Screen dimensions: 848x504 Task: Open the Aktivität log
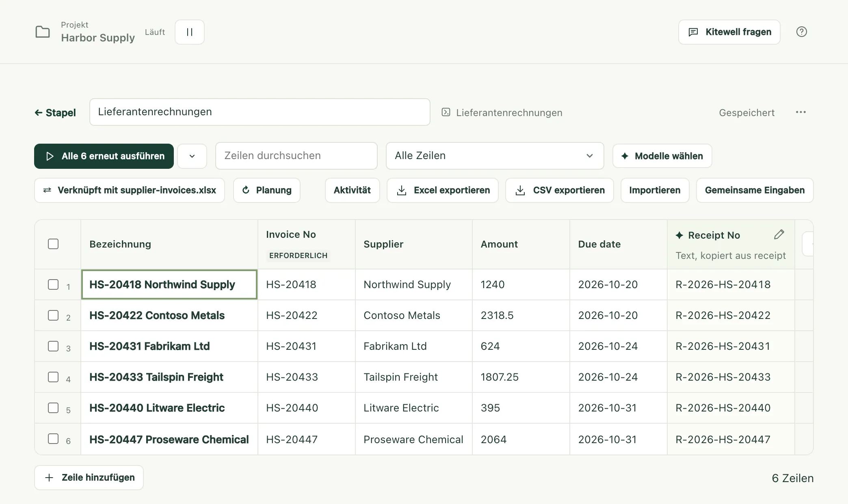(x=352, y=190)
